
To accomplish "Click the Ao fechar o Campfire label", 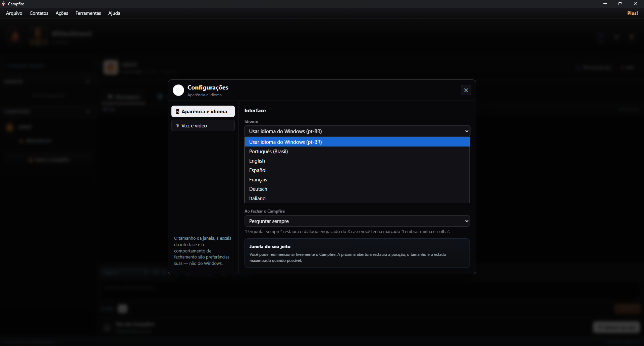I will [265, 211].
